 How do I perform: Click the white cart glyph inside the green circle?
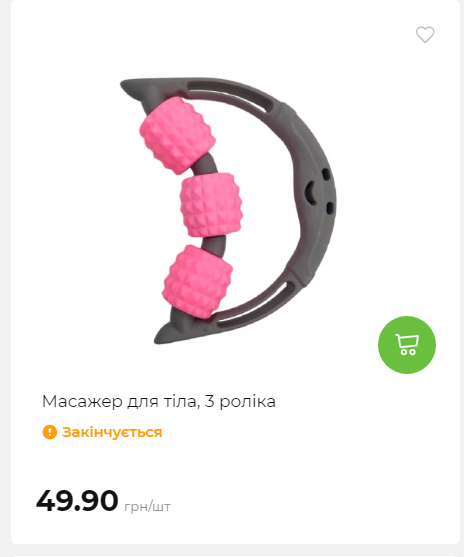[407, 345]
